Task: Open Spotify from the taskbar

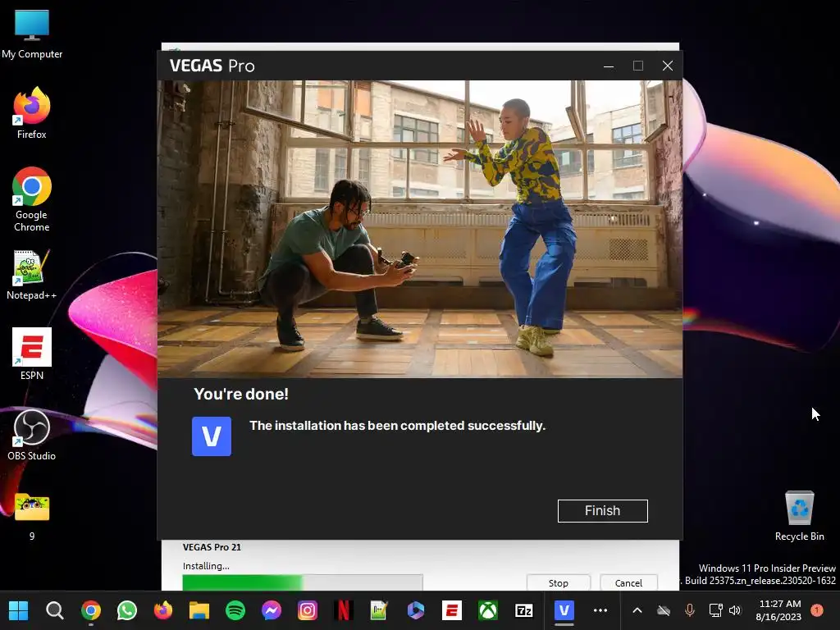Action: tap(235, 610)
